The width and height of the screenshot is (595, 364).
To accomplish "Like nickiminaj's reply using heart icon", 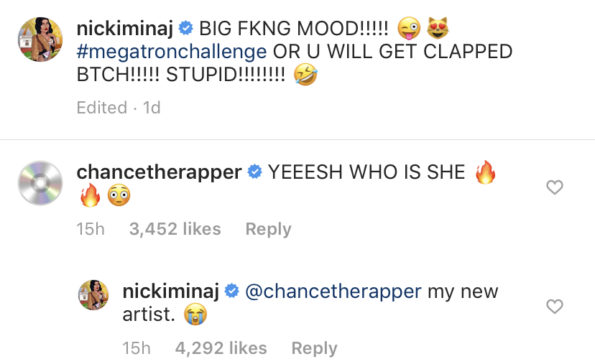I will (554, 306).
